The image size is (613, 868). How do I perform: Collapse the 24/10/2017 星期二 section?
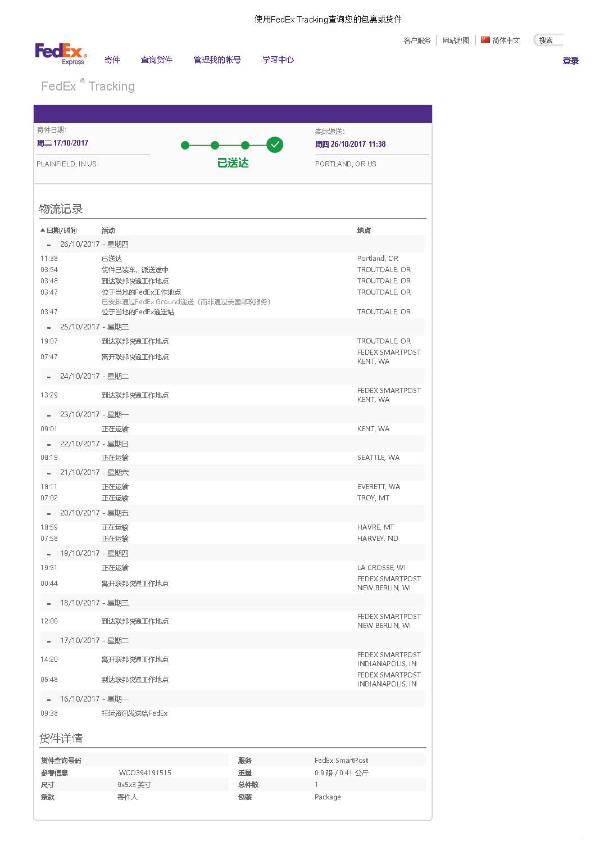49,377
